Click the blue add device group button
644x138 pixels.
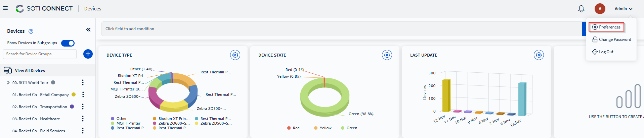pos(88,54)
